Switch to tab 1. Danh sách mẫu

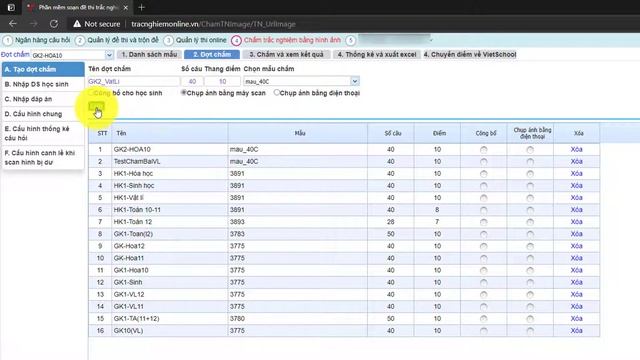click(x=149, y=54)
